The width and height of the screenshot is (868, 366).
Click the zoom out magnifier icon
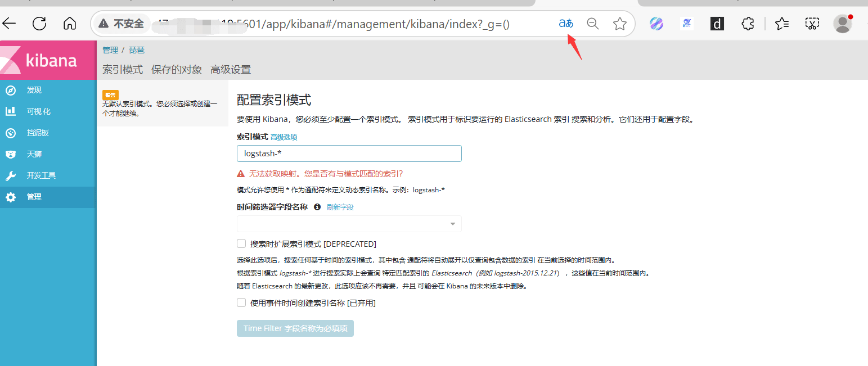point(593,24)
